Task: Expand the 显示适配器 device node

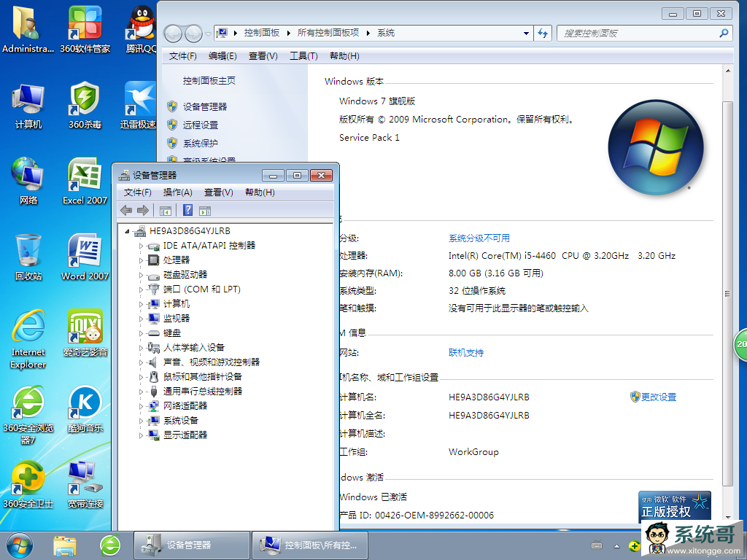Action: [x=141, y=435]
